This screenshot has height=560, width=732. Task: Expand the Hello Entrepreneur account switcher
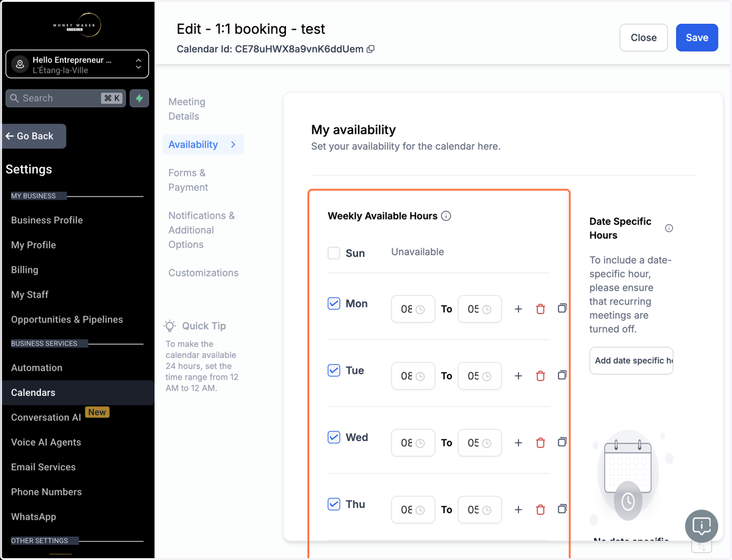pos(77,64)
